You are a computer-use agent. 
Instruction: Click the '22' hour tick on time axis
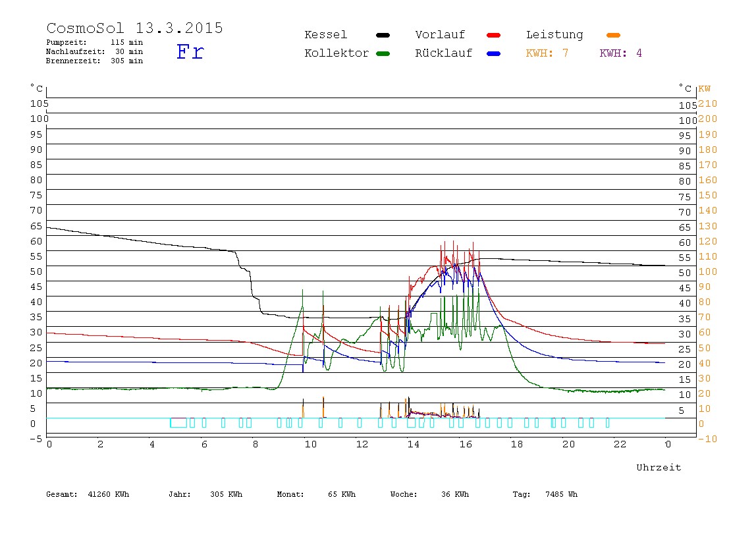pyautogui.click(x=620, y=444)
